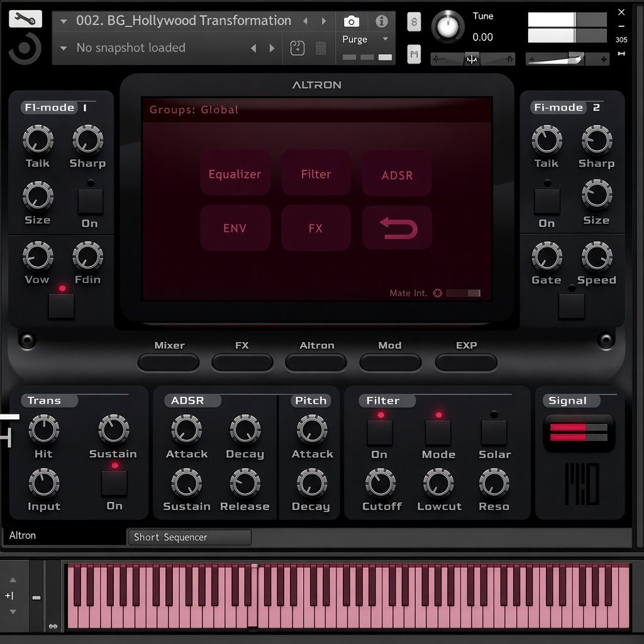Adjust the Filter Reso knob
Image resolution: width=644 pixels, height=644 pixels.
point(494,484)
